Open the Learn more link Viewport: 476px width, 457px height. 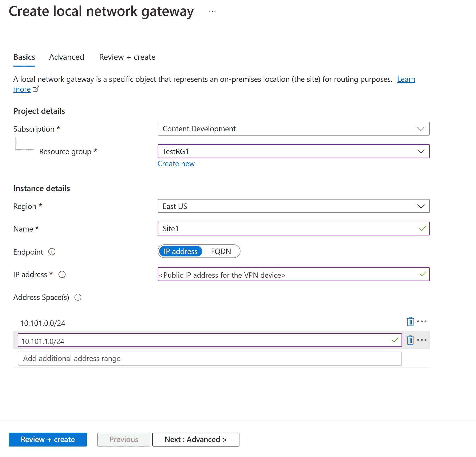406,79
